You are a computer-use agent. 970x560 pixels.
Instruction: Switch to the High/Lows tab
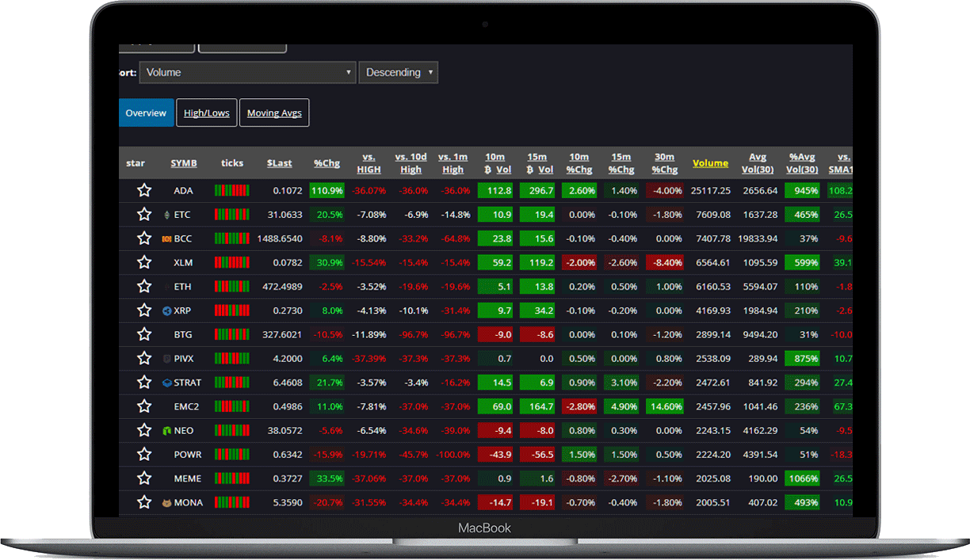[206, 113]
